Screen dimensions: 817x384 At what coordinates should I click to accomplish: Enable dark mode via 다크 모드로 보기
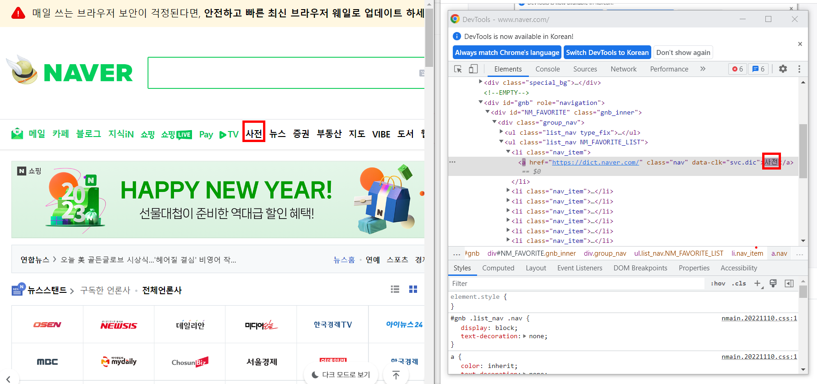pyautogui.click(x=340, y=375)
